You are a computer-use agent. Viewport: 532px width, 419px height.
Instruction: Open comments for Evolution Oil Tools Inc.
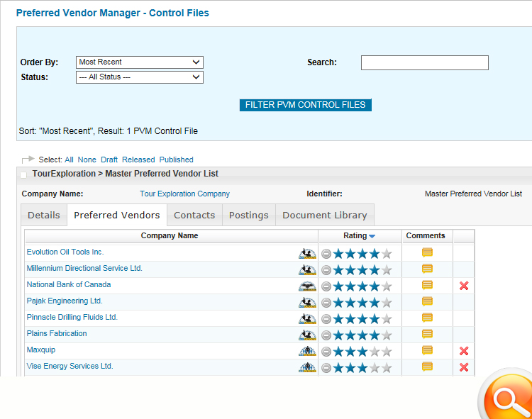pyautogui.click(x=427, y=252)
